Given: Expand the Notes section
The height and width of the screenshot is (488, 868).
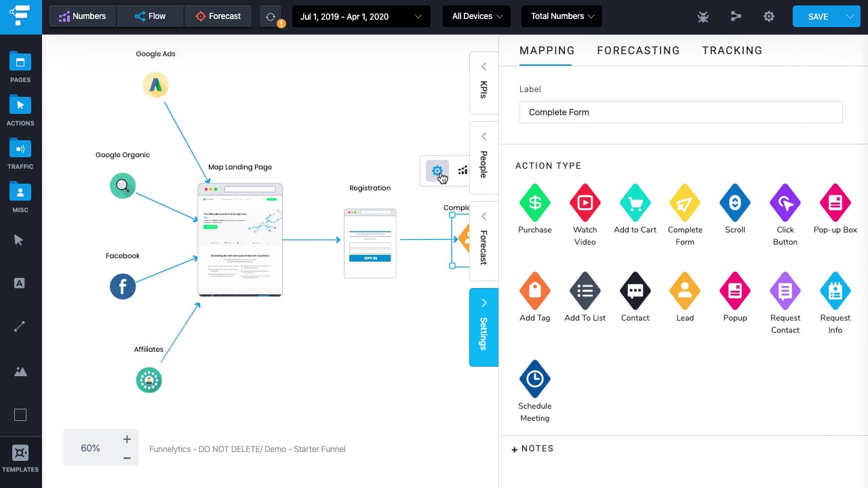Looking at the screenshot, I should coord(533,449).
